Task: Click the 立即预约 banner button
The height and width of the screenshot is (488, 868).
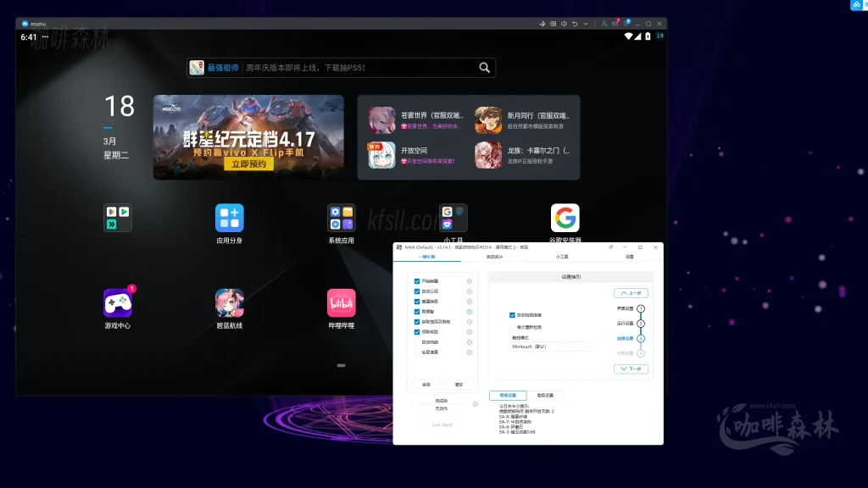Action: (248, 164)
